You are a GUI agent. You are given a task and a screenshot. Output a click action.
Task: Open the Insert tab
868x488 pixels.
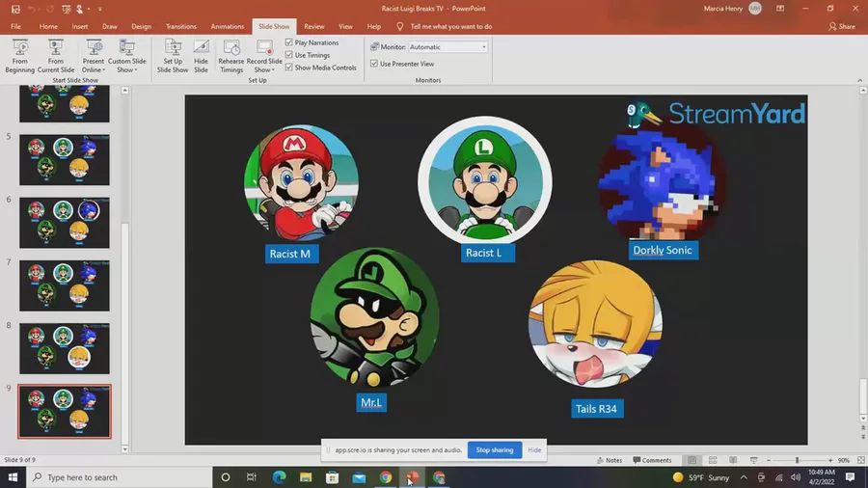(80, 27)
